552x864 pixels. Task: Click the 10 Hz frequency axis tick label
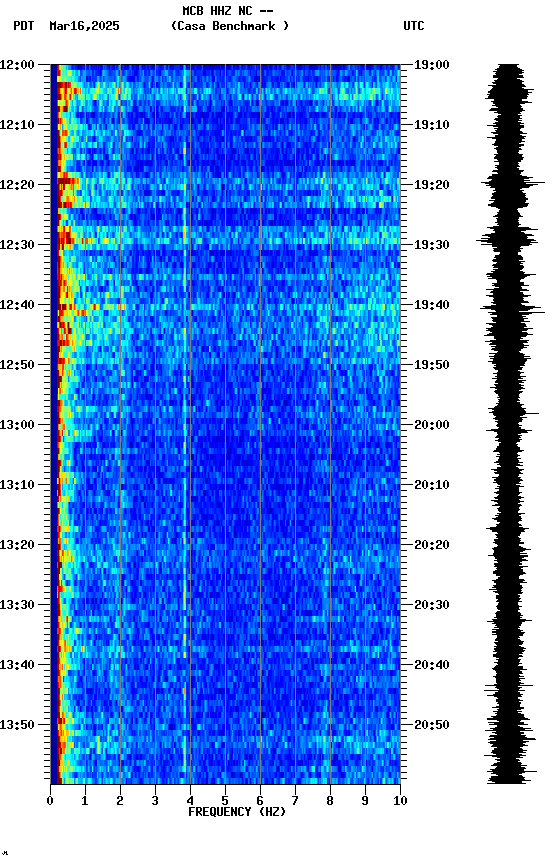pos(400,801)
